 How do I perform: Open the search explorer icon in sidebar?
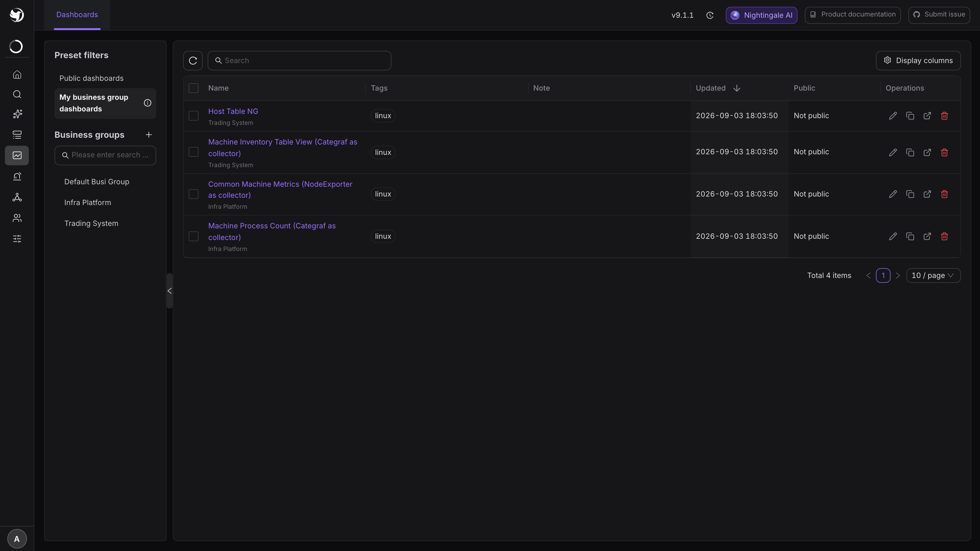point(17,94)
